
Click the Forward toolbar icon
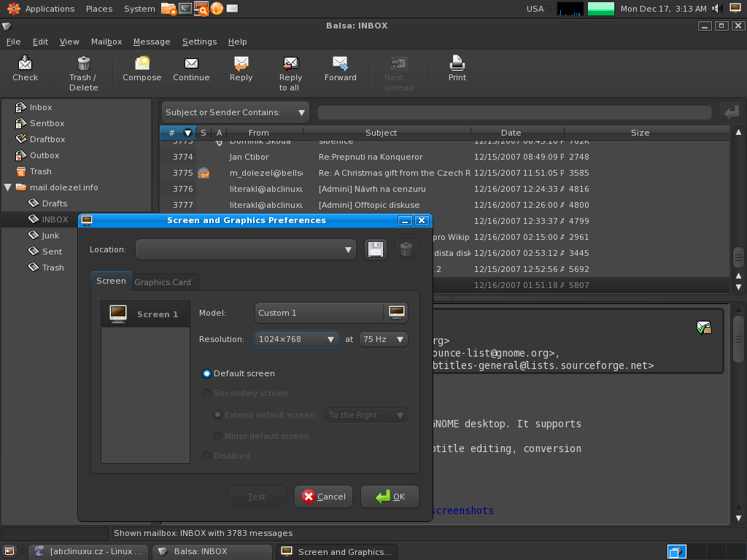340,69
